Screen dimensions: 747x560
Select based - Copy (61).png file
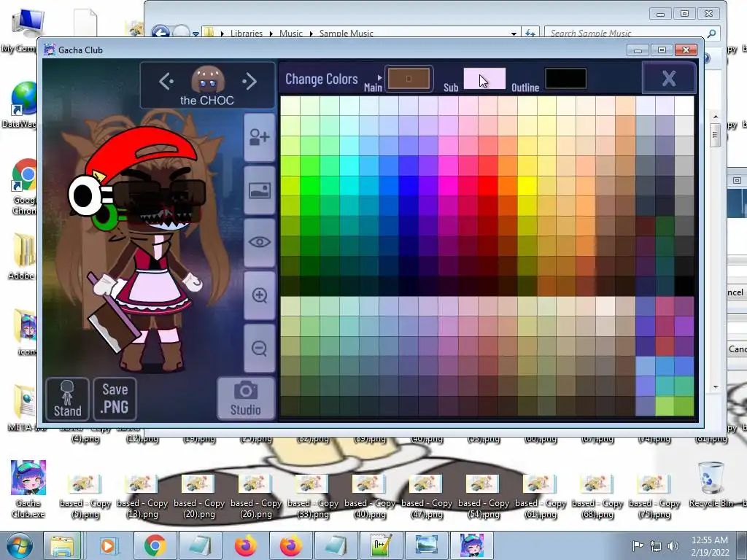[541, 496]
